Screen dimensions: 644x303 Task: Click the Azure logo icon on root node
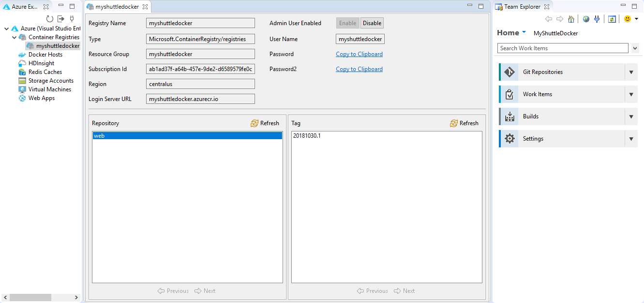[x=15, y=29]
